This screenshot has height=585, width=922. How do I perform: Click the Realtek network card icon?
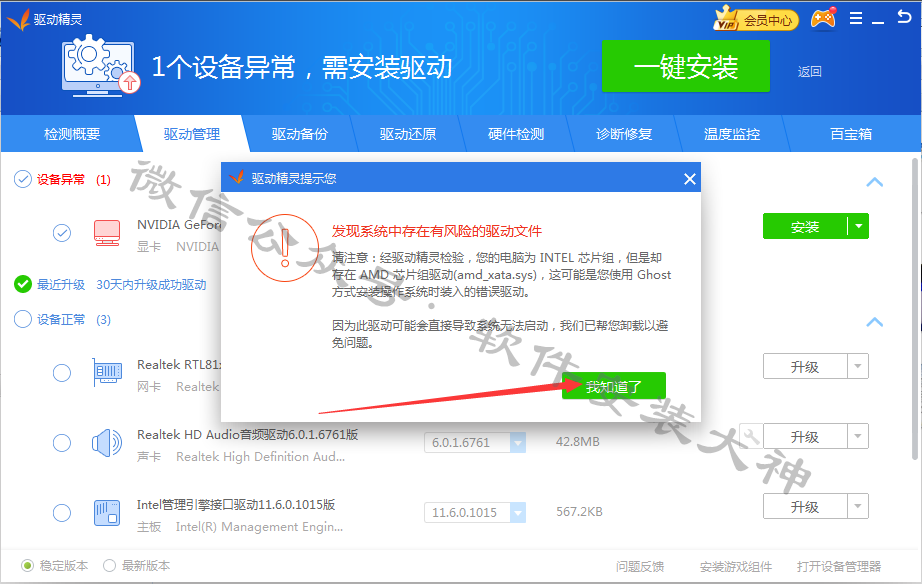click(106, 373)
